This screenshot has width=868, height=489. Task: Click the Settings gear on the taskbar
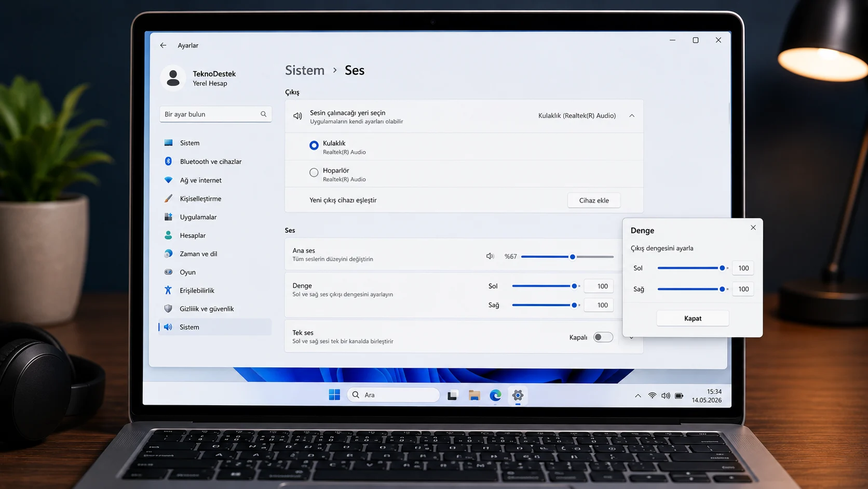518,395
